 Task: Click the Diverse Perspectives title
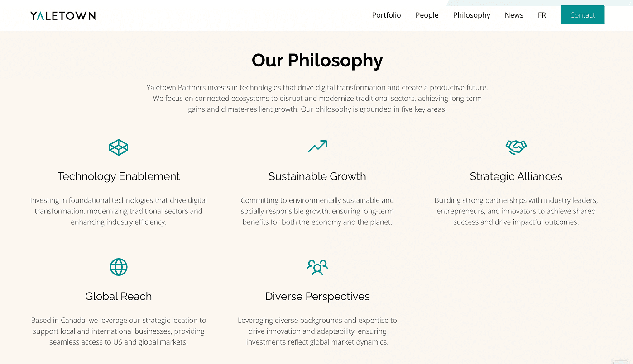tap(317, 296)
